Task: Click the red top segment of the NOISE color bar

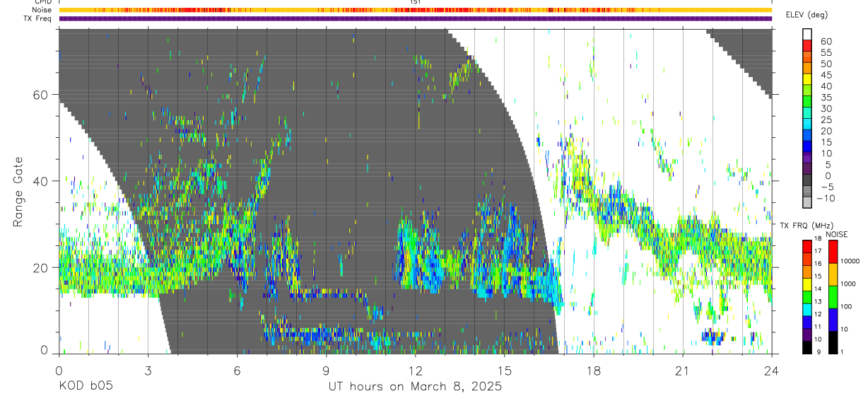Action: [833, 252]
